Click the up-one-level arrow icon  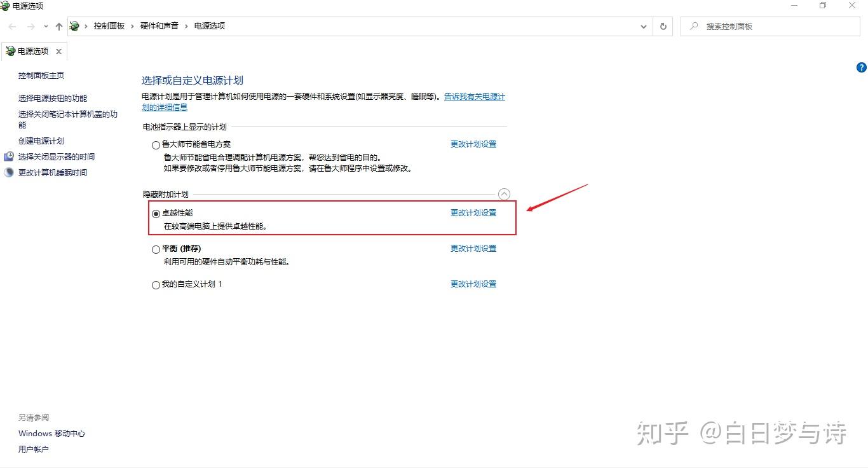[58, 26]
